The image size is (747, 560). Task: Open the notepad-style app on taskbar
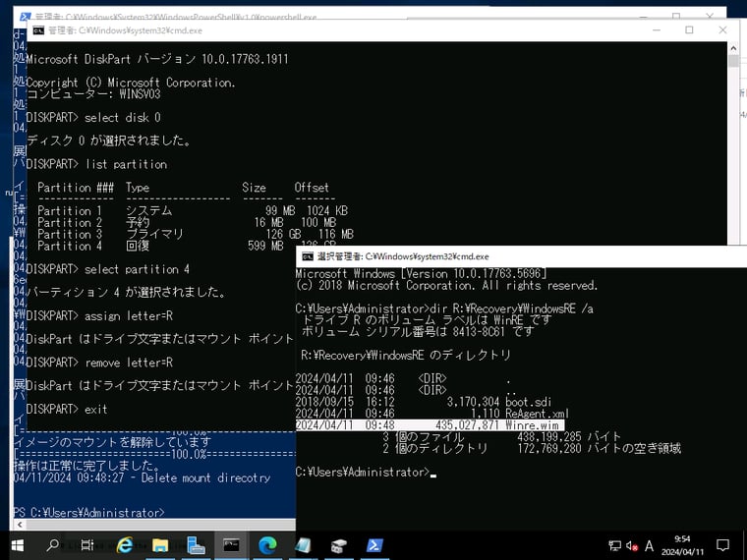(303, 544)
